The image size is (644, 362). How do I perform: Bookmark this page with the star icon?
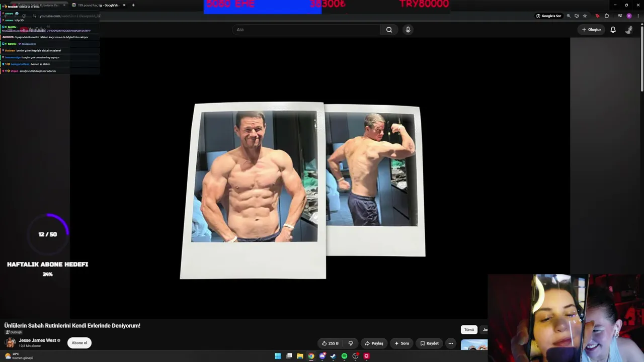(x=585, y=16)
